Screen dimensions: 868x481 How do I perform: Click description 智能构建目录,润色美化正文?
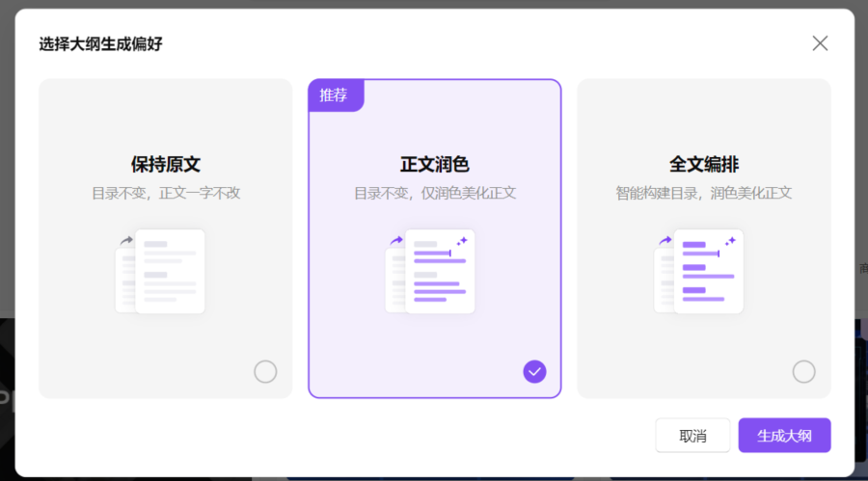pos(704,193)
